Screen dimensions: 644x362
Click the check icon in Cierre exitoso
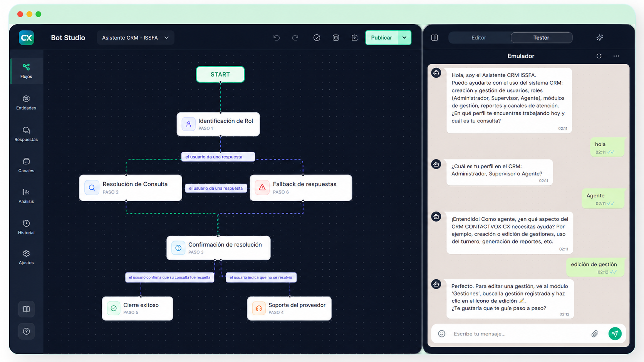tap(114, 308)
